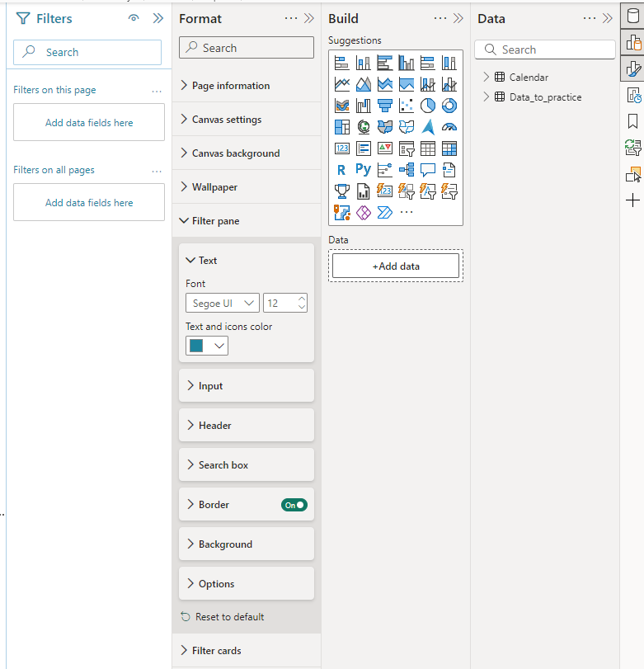This screenshot has width=644, height=669.
Task: Toggle the Format pane paintbrush button
Action: click(x=633, y=68)
